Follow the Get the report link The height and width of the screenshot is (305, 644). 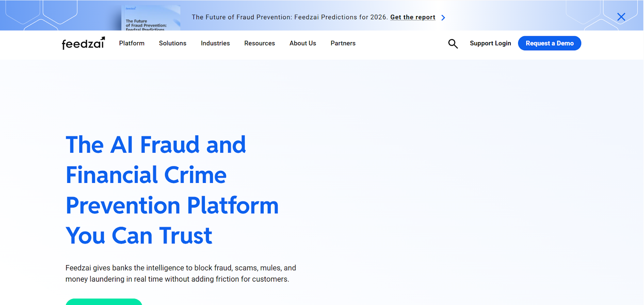point(413,17)
